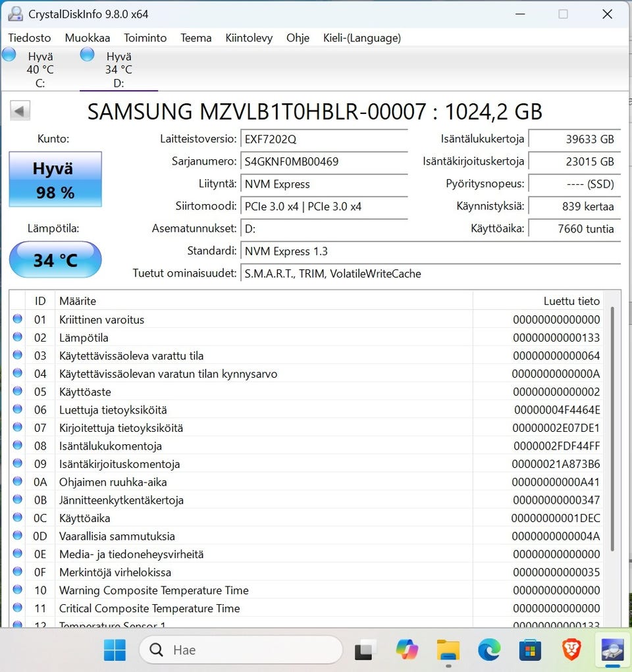
Task: Click the raw value 00000002E07DE1
Action: [x=556, y=428]
